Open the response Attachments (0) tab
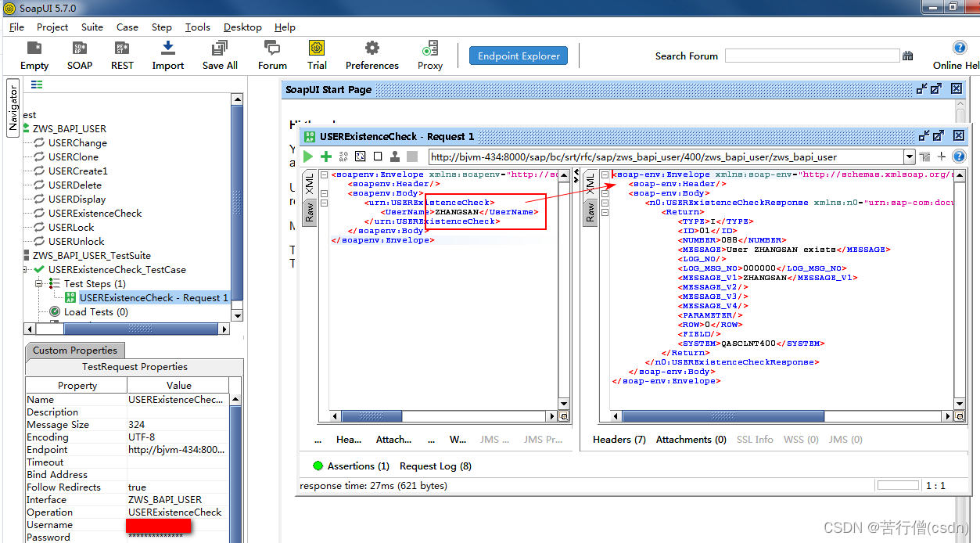Image resolution: width=980 pixels, height=543 pixels. coord(691,439)
